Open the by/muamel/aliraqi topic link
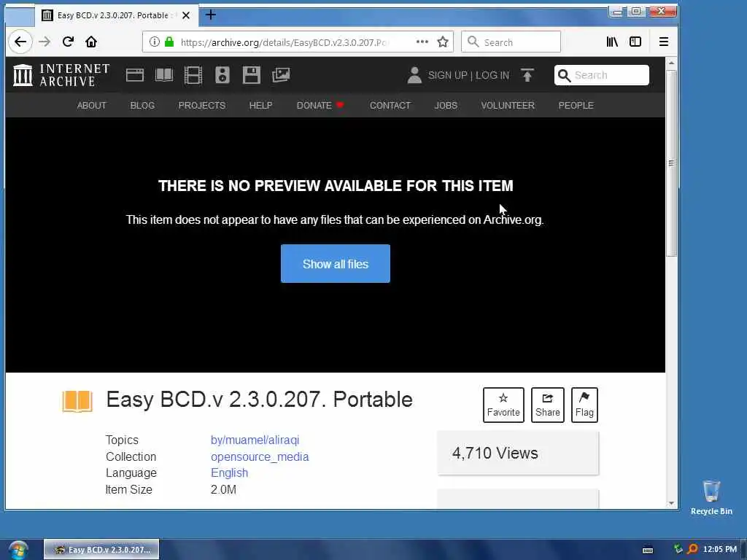This screenshot has height=560, width=747. tap(255, 440)
